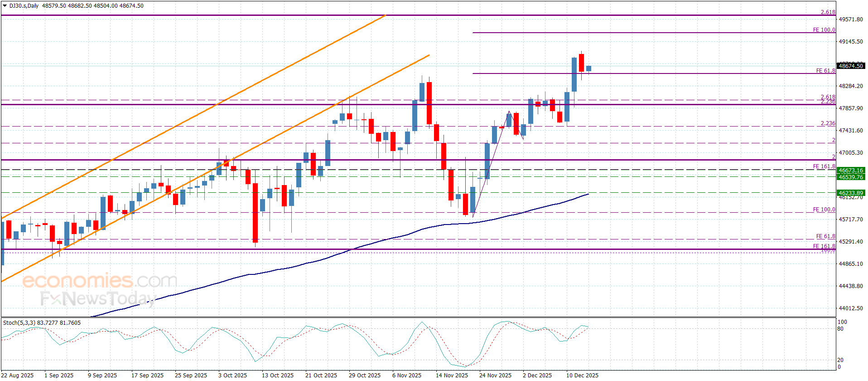Click the 2.618 label on the topmost purple line

(828, 12)
